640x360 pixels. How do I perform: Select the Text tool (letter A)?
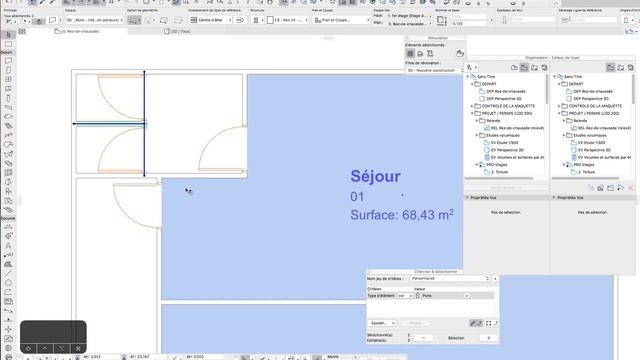[x=9, y=246]
